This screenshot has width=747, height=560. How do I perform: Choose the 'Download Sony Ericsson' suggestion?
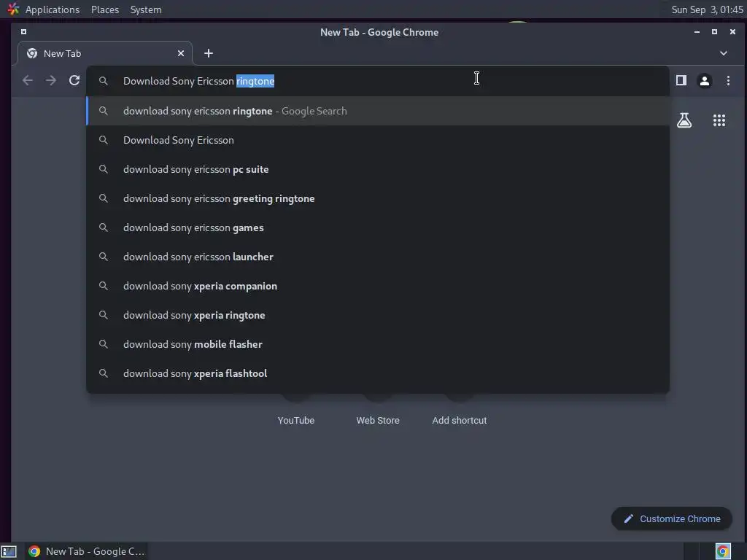click(377, 140)
